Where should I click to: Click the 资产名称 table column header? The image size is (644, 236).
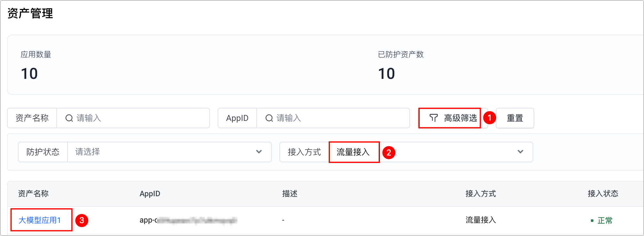click(x=33, y=194)
